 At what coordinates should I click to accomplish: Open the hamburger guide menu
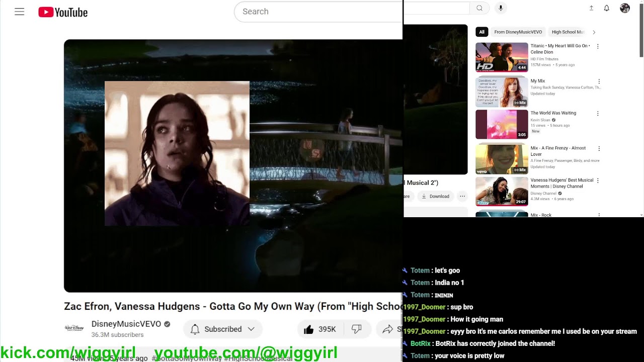pyautogui.click(x=19, y=12)
